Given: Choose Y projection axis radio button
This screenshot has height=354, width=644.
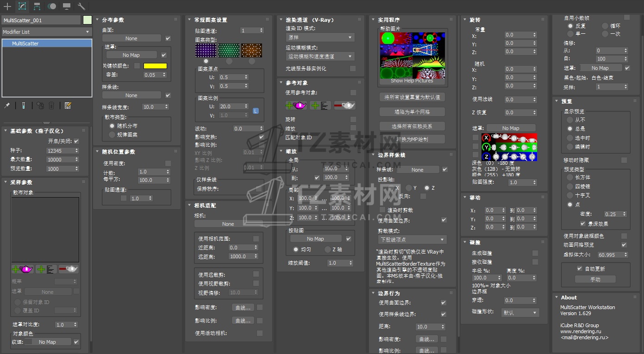Looking at the screenshot, I should click(x=409, y=188).
